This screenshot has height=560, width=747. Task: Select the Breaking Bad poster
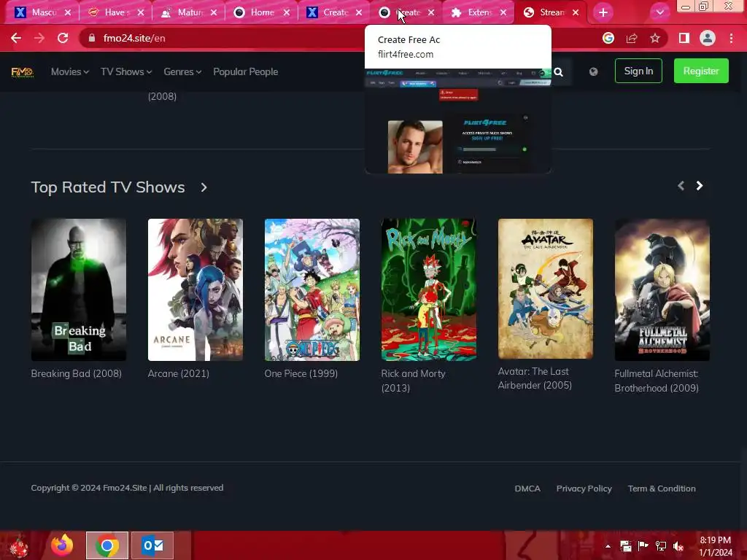click(x=79, y=289)
